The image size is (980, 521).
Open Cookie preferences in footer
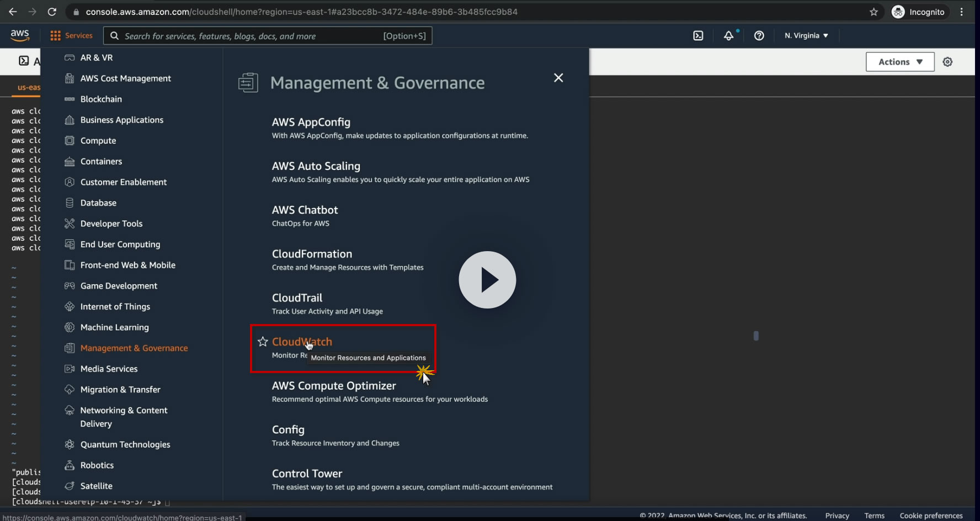click(x=931, y=515)
